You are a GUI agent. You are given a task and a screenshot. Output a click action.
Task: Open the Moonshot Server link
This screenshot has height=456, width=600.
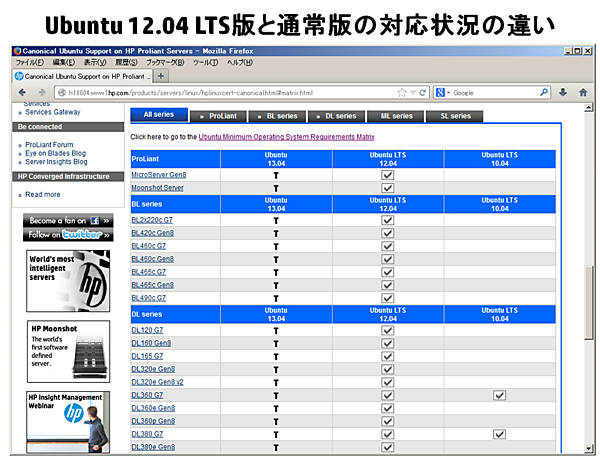157,188
